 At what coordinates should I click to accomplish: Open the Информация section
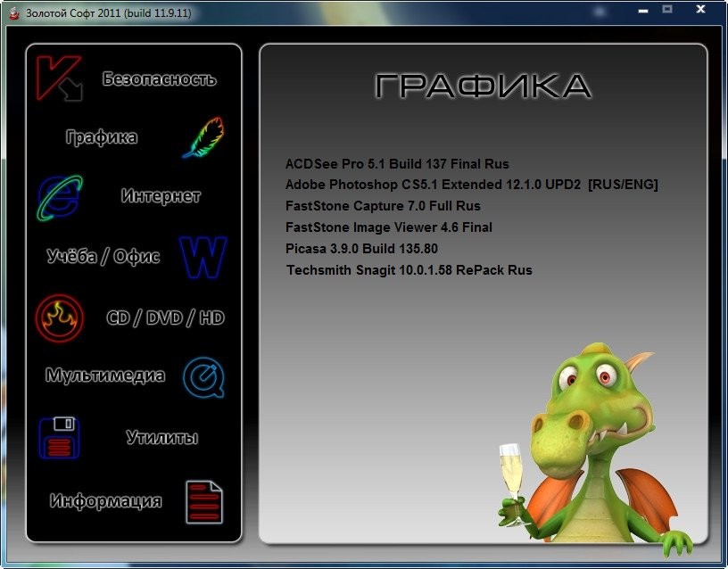106,501
